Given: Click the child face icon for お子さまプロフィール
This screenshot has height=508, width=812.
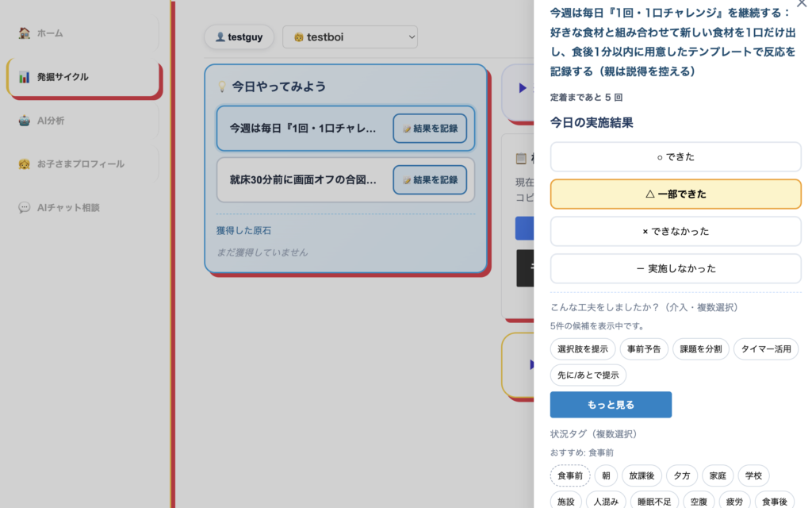Looking at the screenshot, I should (25, 164).
